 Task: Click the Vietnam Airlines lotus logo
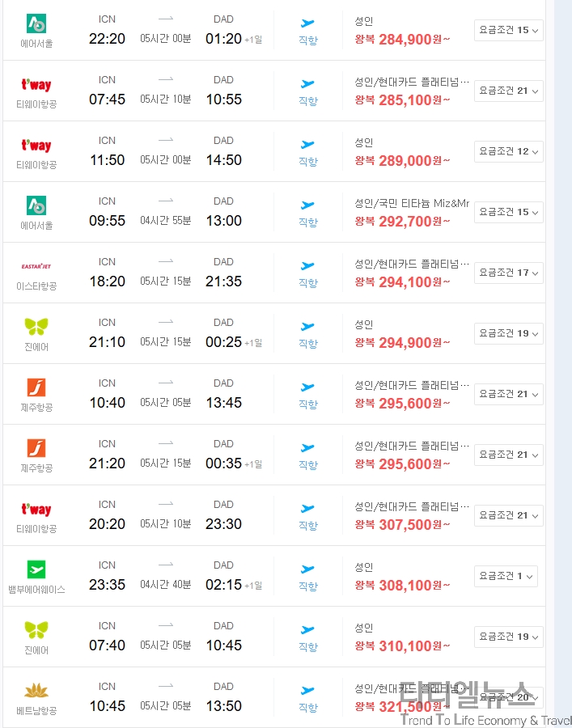(x=36, y=691)
